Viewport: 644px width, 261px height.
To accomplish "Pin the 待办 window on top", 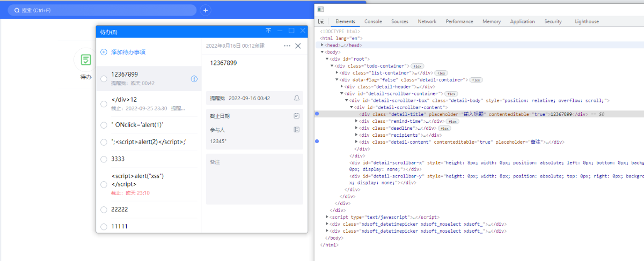I will [268, 31].
